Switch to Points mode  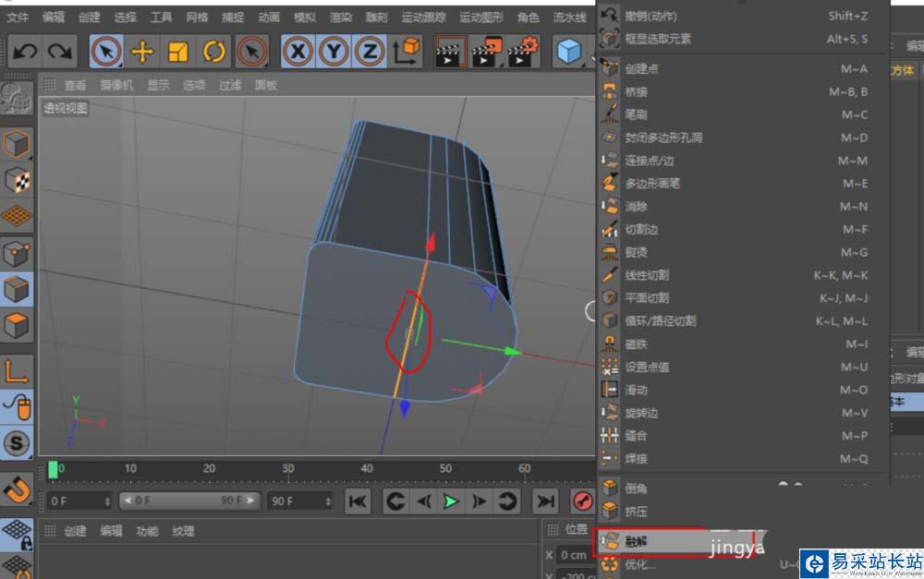[17, 254]
